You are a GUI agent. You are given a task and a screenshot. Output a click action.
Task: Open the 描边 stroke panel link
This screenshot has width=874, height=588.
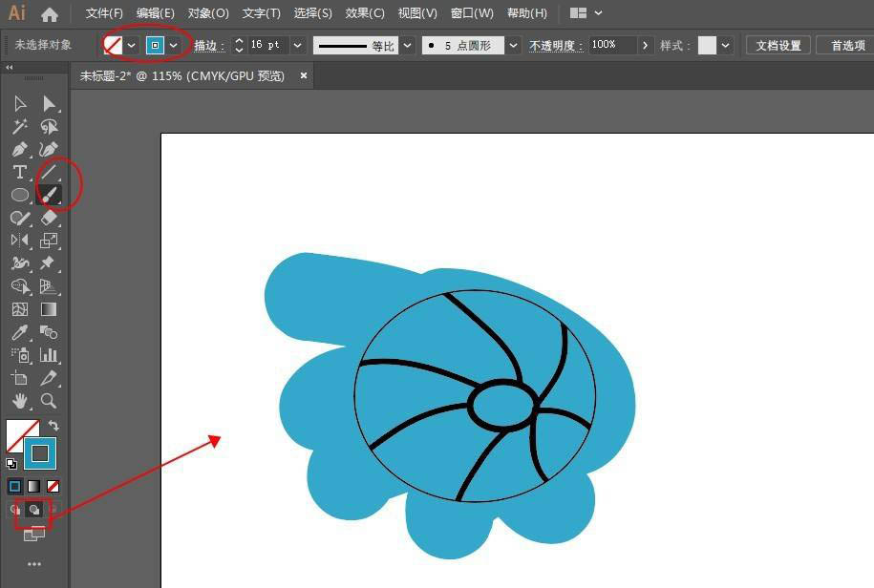point(208,46)
